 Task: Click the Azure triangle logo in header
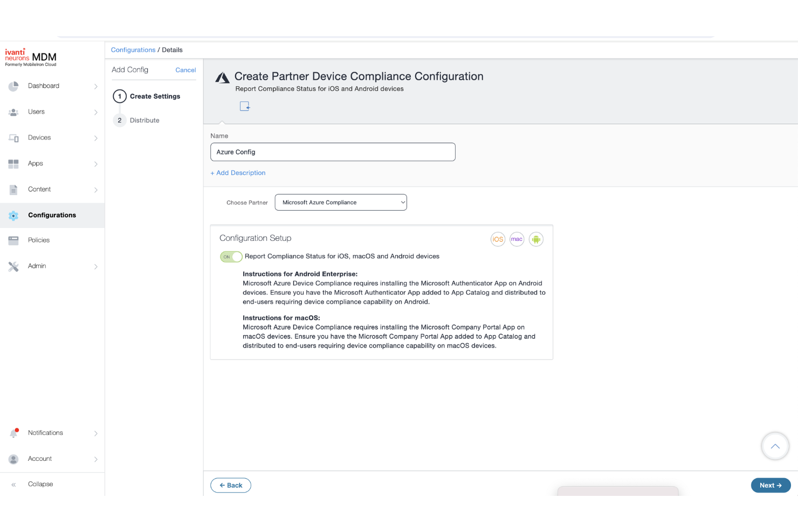coord(223,78)
